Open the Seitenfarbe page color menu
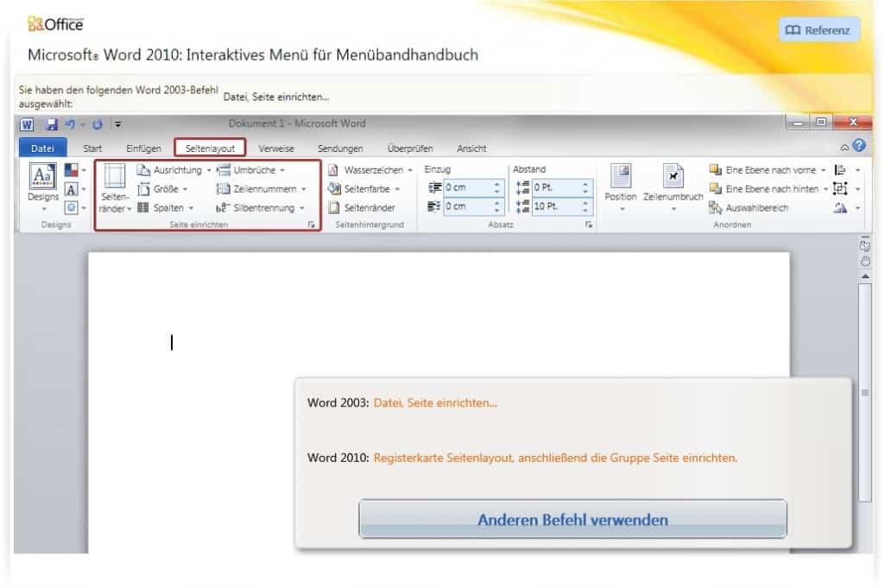Image resolution: width=884 pixels, height=588 pixels. pos(364,189)
